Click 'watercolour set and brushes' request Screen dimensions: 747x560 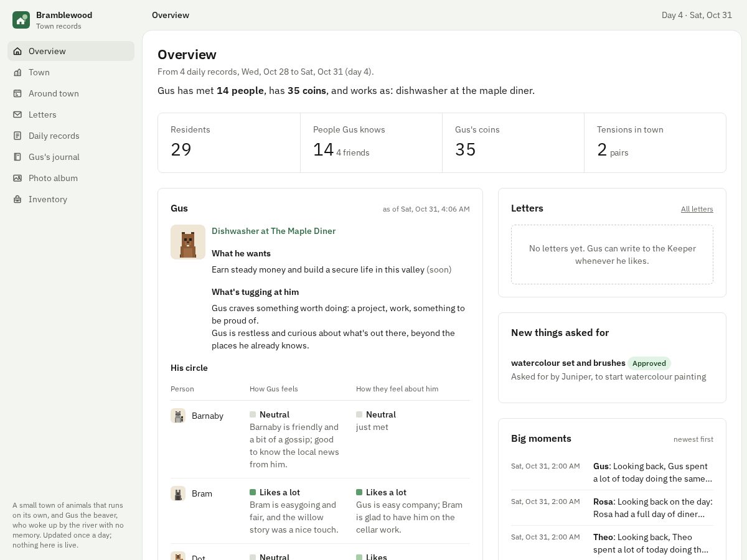(x=568, y=363)
